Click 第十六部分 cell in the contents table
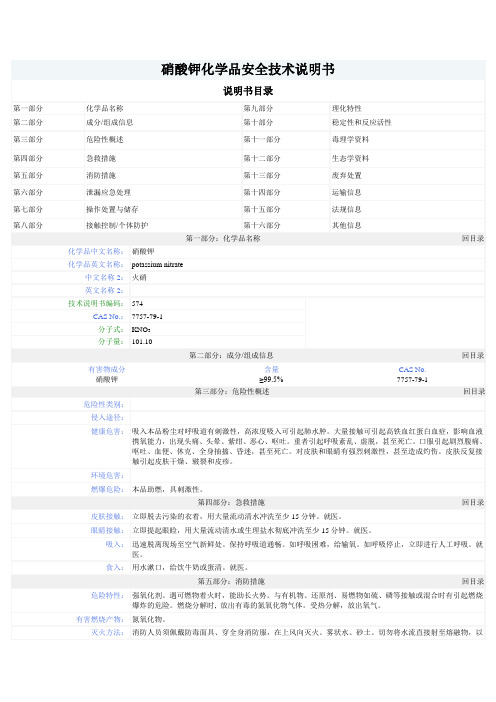 click(262, 225)
